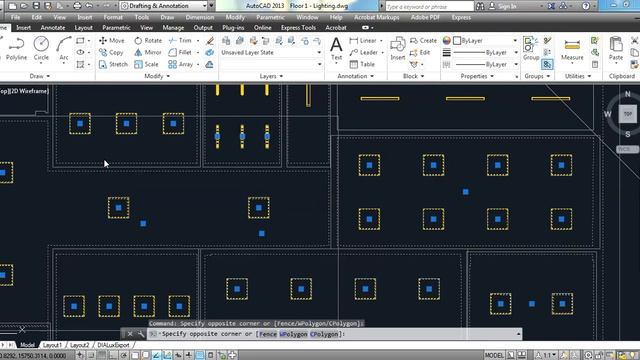The width and height of the screenshot is (640, 360).
Task: Switch to the Layout1 tab
Action: pos(52,345)
